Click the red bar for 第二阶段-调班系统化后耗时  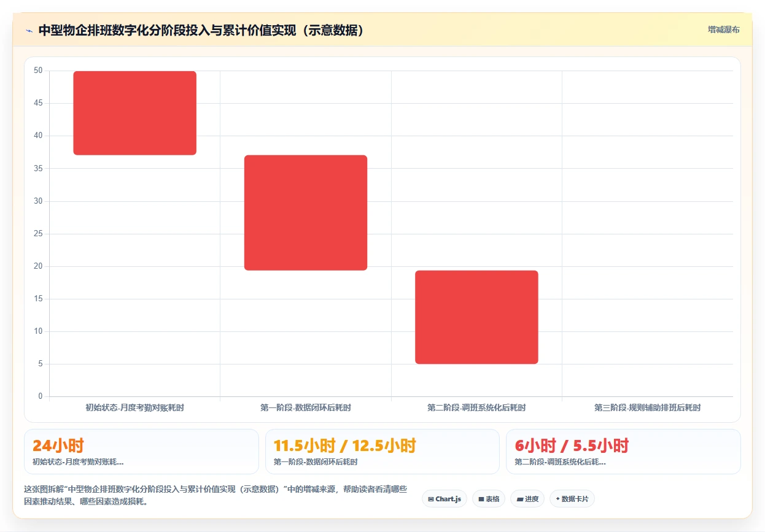tap(476, 317)
